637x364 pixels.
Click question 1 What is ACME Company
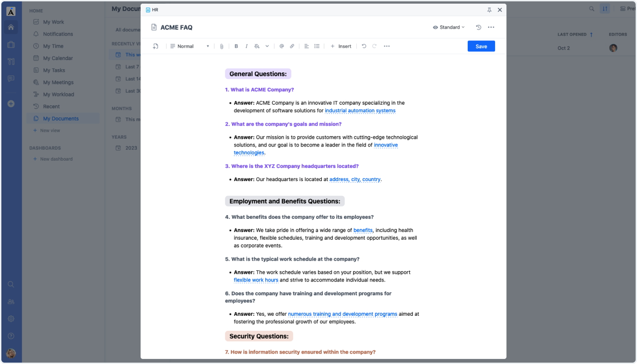(259, 90)
